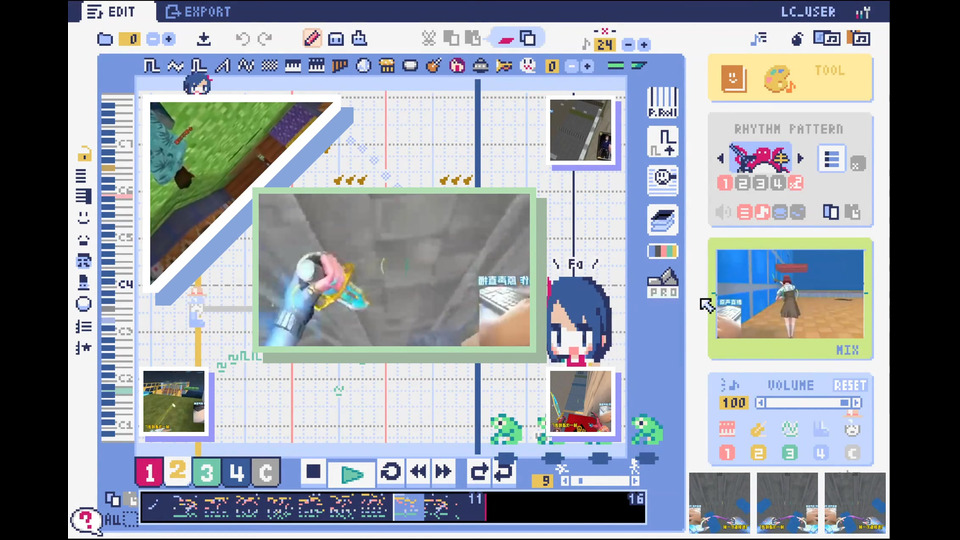
Task: Toggle the loop playback button
Action: tap(391, 472)
